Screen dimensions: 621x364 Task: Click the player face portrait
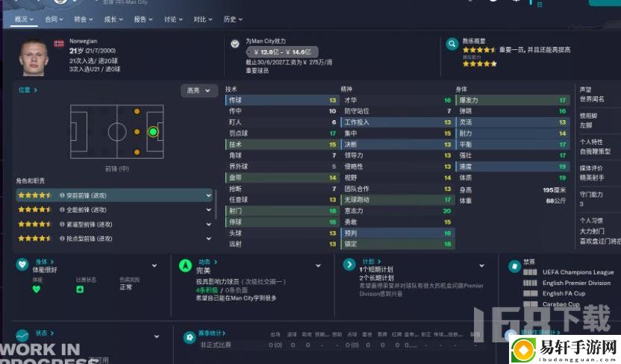click(x=34, y=57)
